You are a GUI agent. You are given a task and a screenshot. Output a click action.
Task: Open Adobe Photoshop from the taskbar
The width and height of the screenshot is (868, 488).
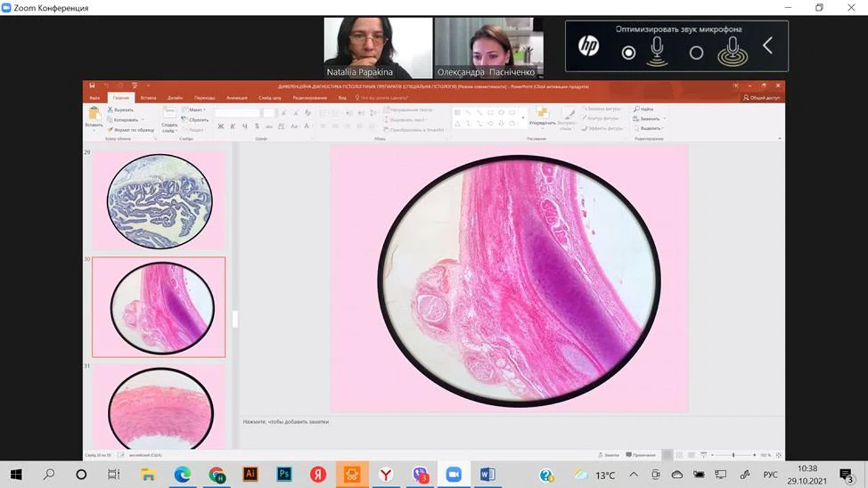click(x=284, y=474)
